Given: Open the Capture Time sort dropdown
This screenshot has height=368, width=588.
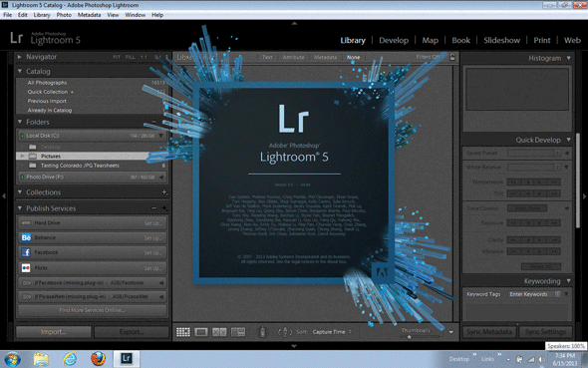Looking at the screenshot, I should click(332, 332).
